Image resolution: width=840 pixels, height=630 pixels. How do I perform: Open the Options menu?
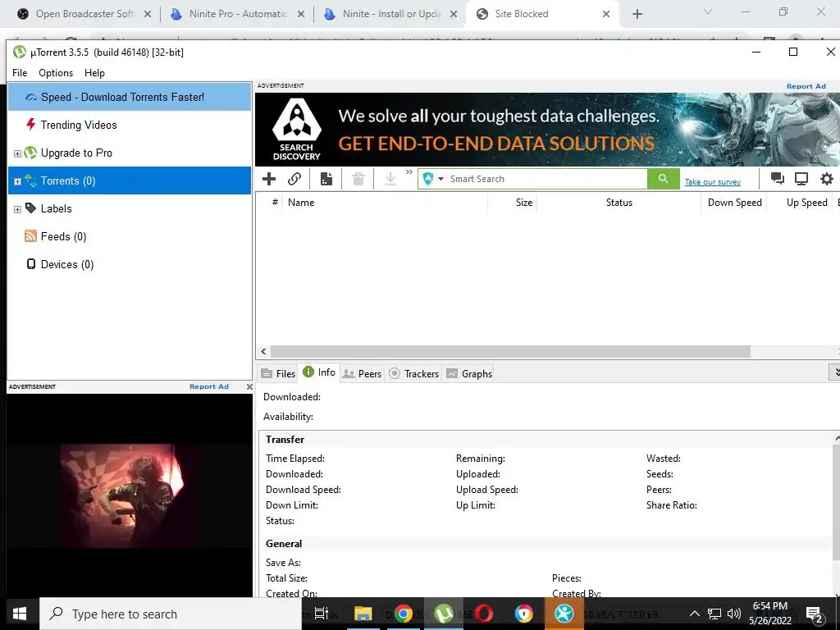pyautogui.click(x=56, y=73)
